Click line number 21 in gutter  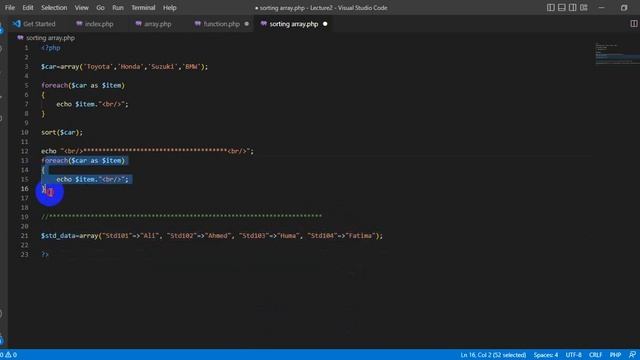click(x=24, y=236)
